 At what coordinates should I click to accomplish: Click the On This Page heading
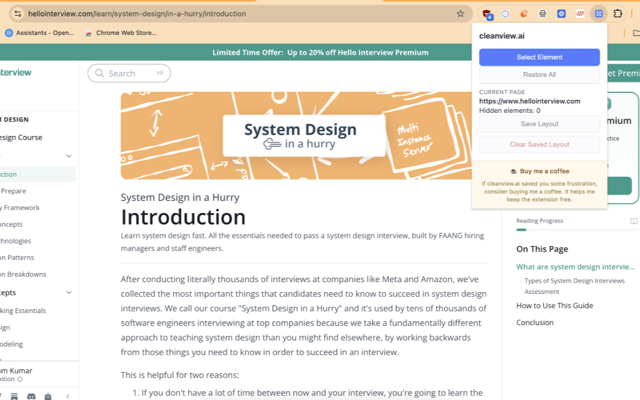click(x=542, y=249)
